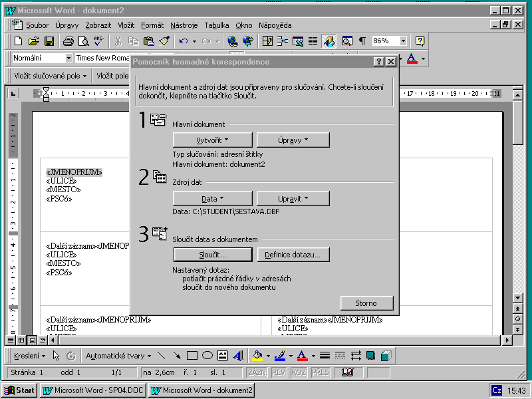Image resolution: width=532 pixels, height=399 pixels.
Task: Toggle the Drawing toolbar button
Action: (x=329, y=41)
